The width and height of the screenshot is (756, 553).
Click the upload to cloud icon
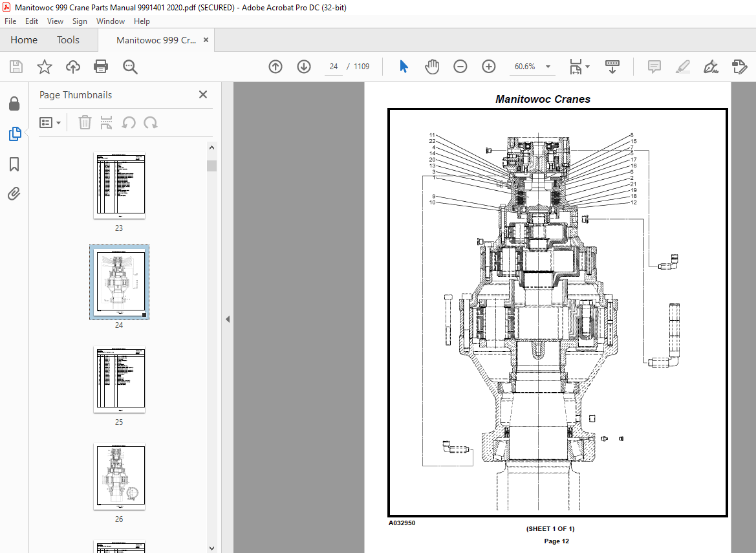pos(73,67)
